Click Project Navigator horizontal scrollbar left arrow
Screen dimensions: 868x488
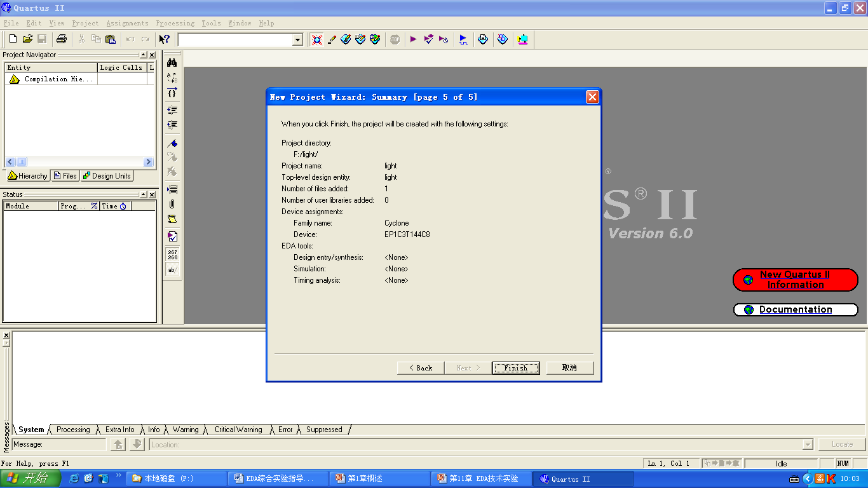click(x=10, y=162)
